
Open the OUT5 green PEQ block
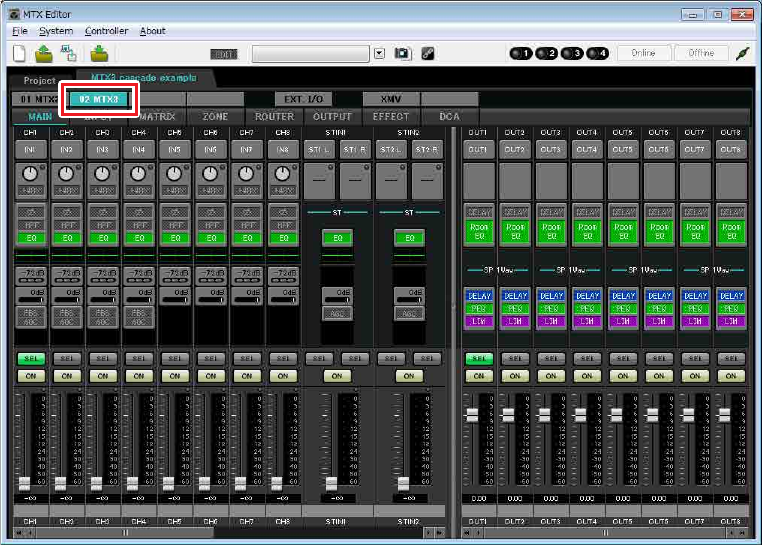coord(623,309)
